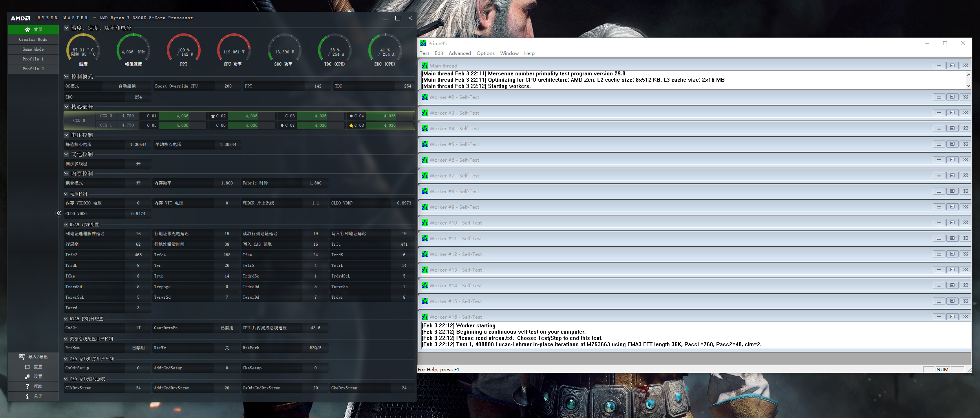This screenshot has width=980, height=418.
Task: Click the RttWr value 关
Action: pyautogui.click(x=227, y=348)
